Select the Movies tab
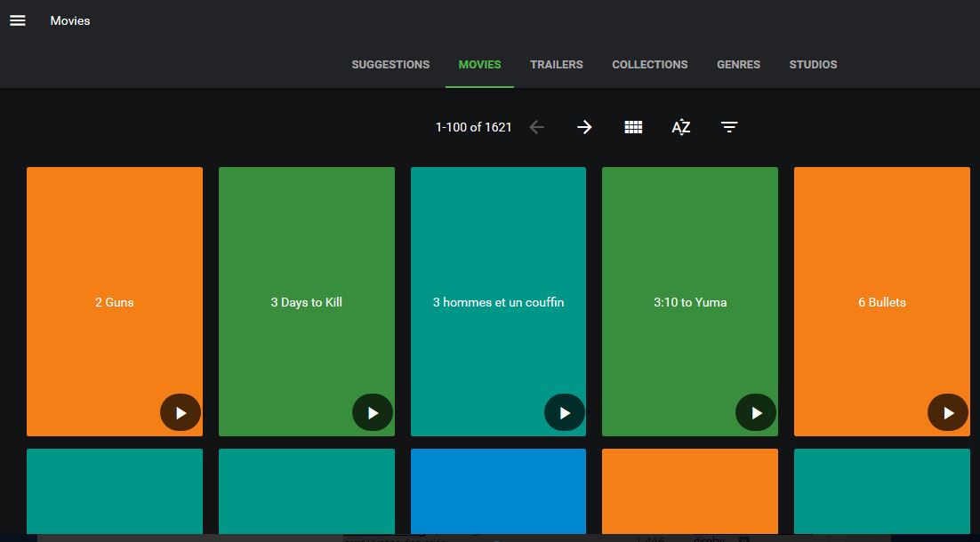The image size is (980, 542). click(x=479, y=65)
